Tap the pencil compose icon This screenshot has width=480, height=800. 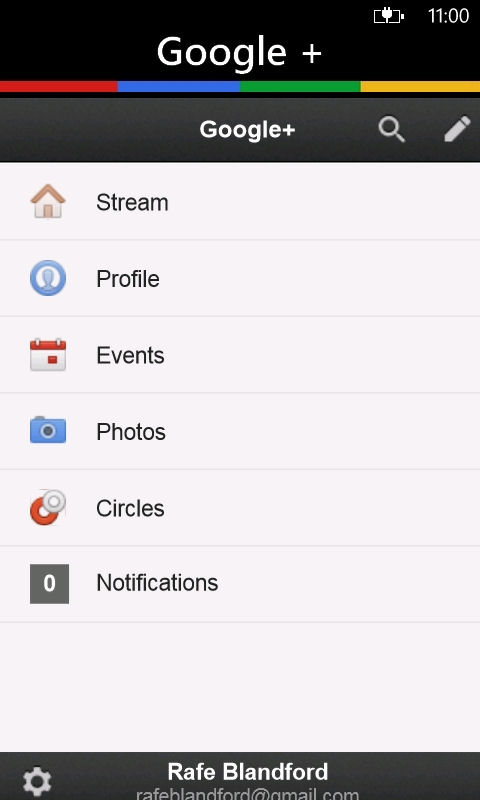(457, 129)
